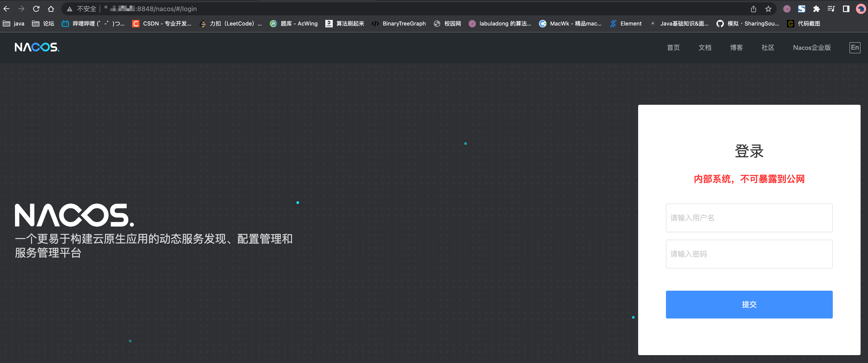Open the blue S extension icon
Screen dimensions: 868x363
point(802,9)
